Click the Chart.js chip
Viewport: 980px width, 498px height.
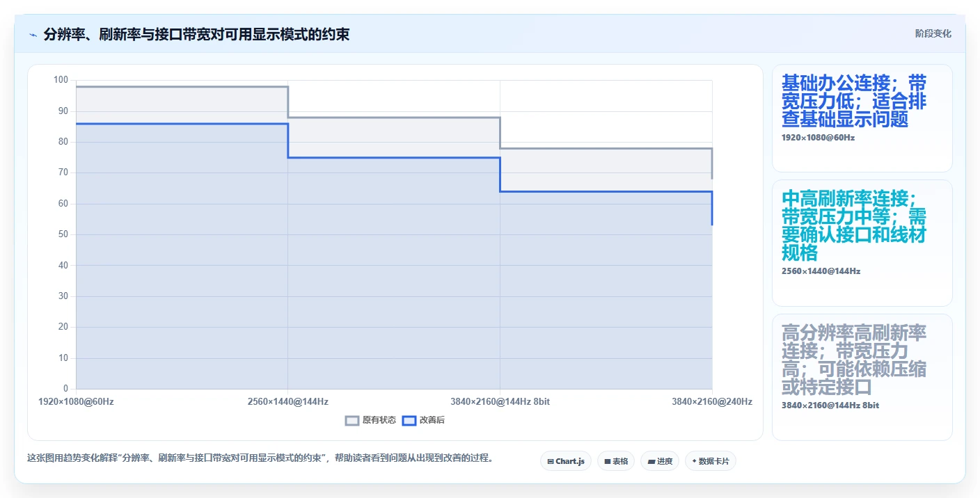pos(566,461)
